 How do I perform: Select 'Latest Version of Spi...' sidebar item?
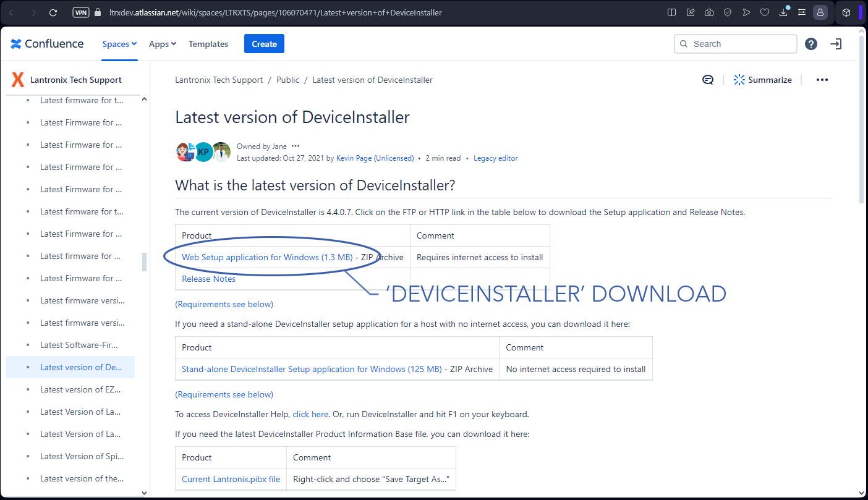(82, 456)
